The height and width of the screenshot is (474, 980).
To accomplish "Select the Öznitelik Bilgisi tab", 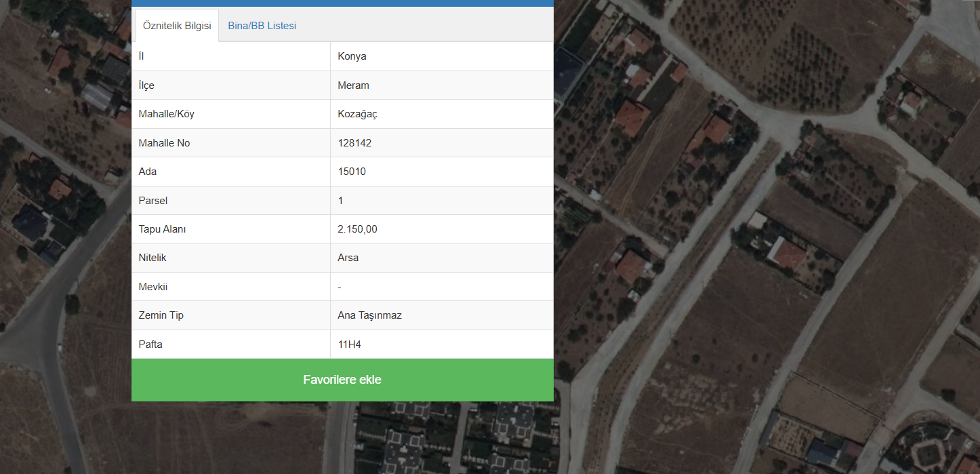I will click(177, 26).
